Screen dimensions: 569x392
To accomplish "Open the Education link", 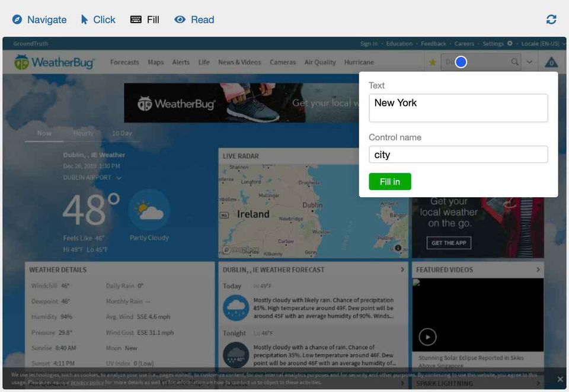I will 399,43.
